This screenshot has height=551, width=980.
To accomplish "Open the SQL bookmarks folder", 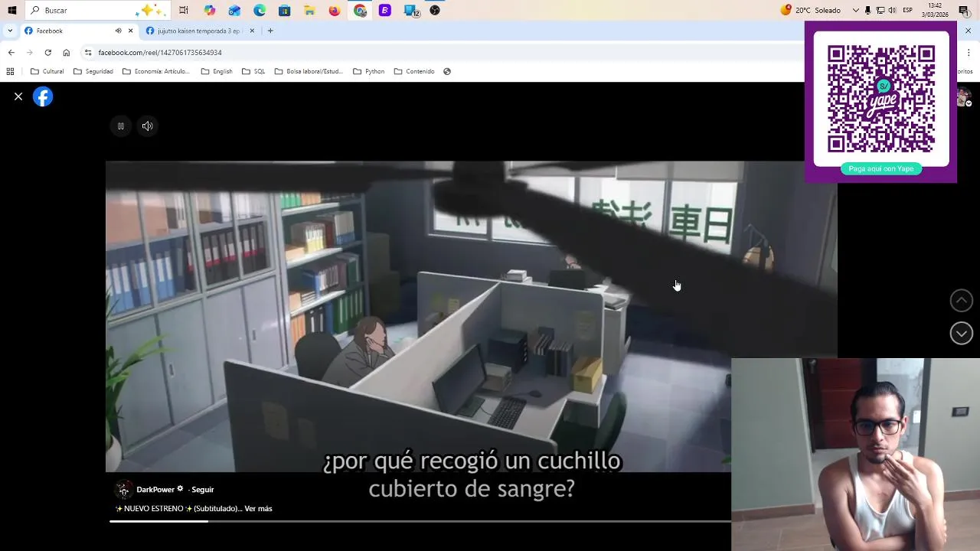I will (253, 71).
